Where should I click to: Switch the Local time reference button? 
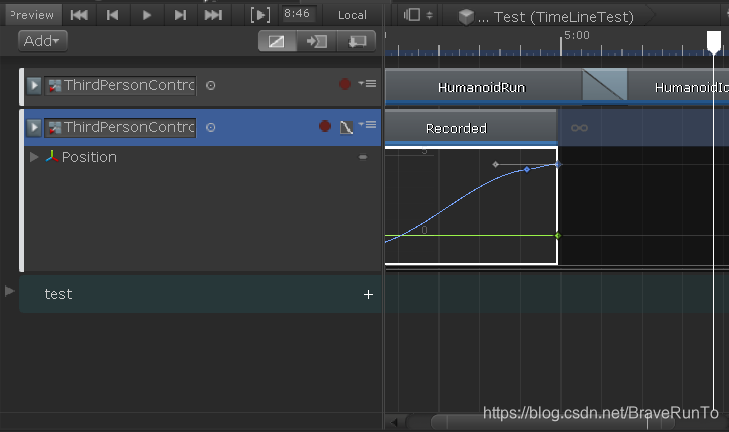point(352,15)
